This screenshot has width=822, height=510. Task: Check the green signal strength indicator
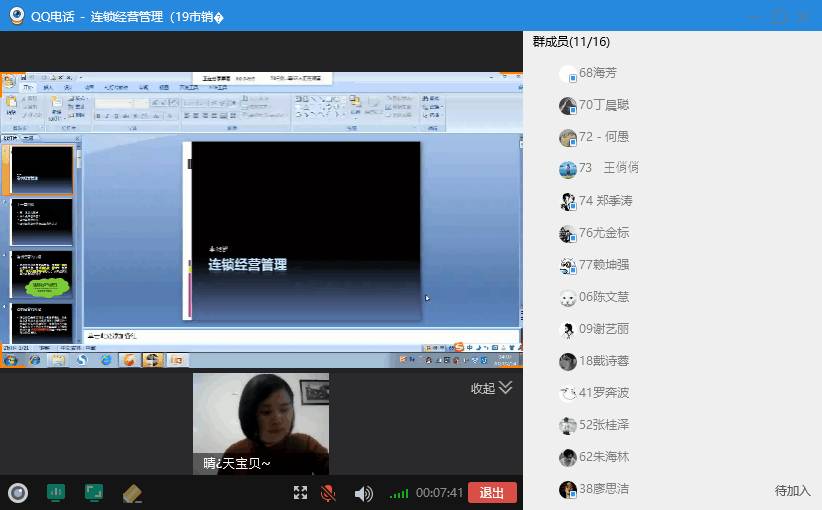tap(399, 493)
